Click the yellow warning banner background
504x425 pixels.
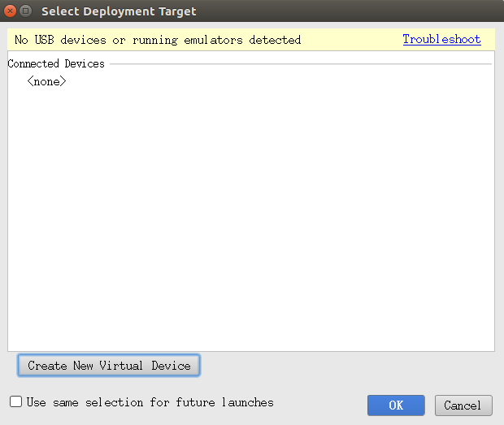(350, 40)
